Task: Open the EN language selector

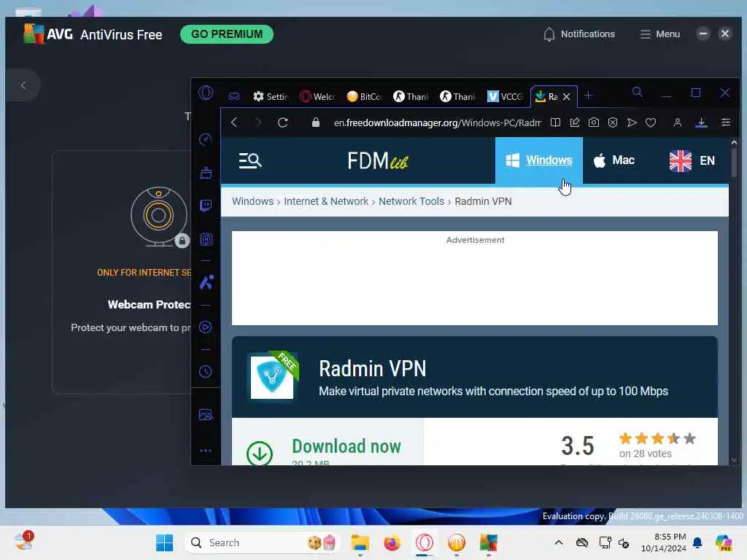Action: (x=692, y=160)
